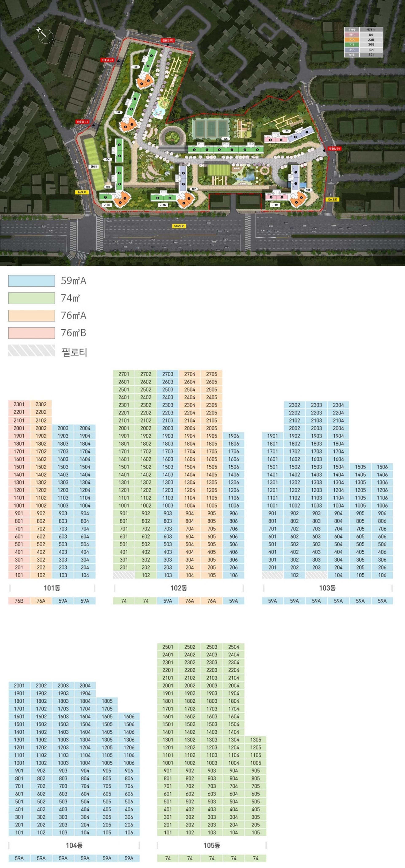
Task: Click building number tag '106' on the map
Action: pyautogui.click(x=225, y=139)
